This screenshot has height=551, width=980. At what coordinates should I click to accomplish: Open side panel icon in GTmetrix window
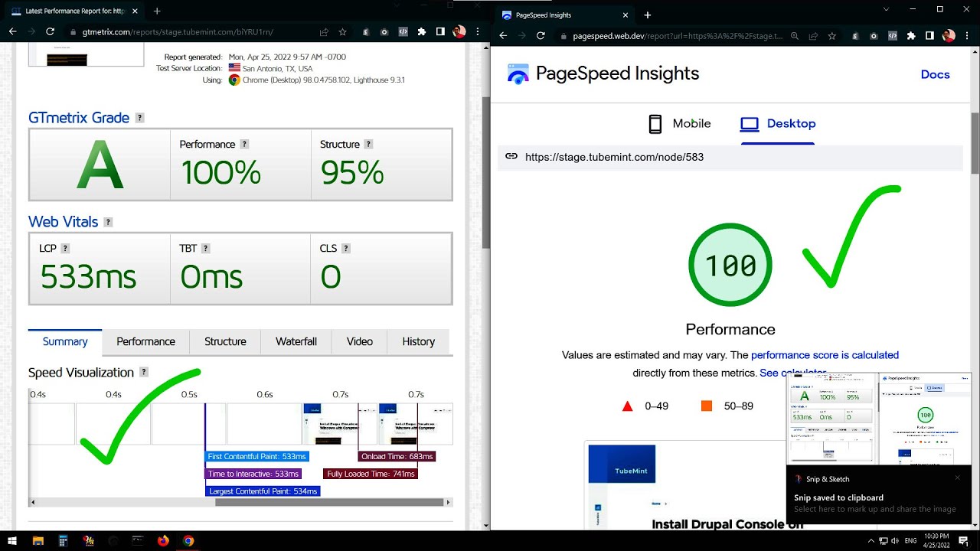(440, 32)
